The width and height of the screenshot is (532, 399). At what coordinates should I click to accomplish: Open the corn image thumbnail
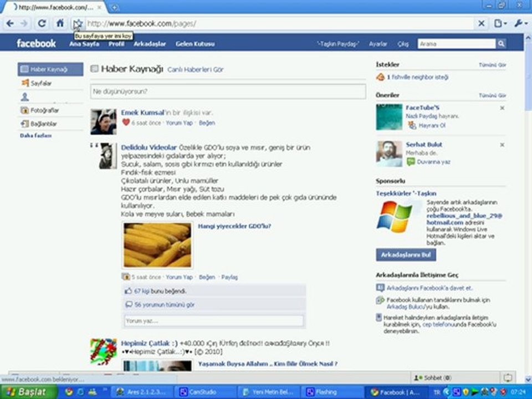tap(157, 245)
